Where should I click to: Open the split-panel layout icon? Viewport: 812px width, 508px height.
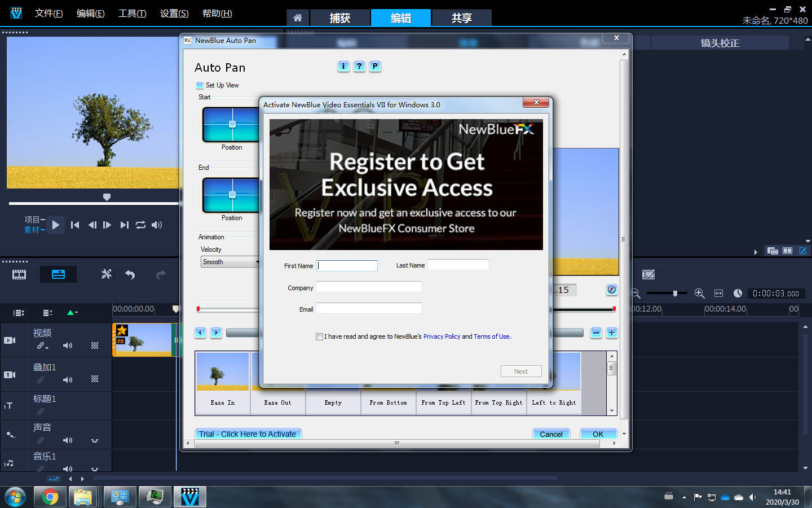[788, 251]
